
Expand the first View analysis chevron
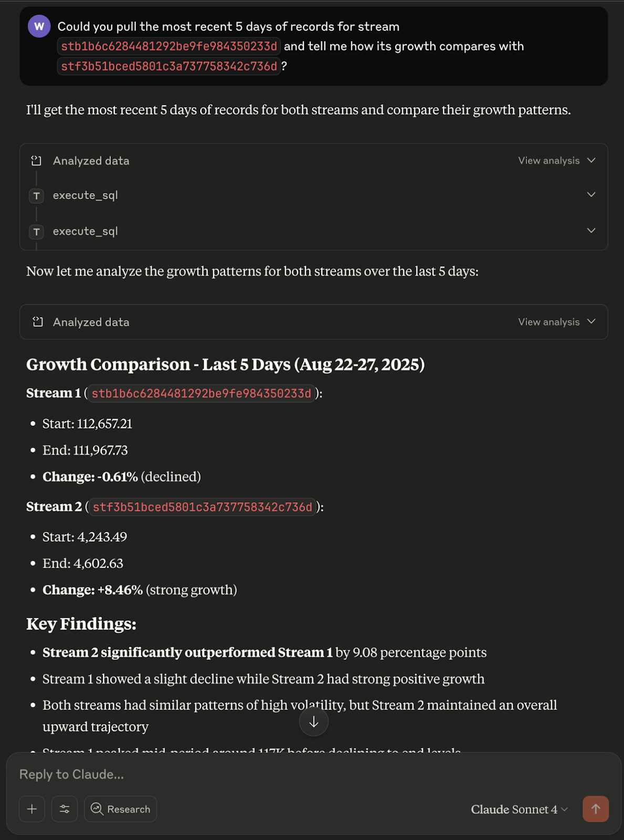tap(591, 160)
